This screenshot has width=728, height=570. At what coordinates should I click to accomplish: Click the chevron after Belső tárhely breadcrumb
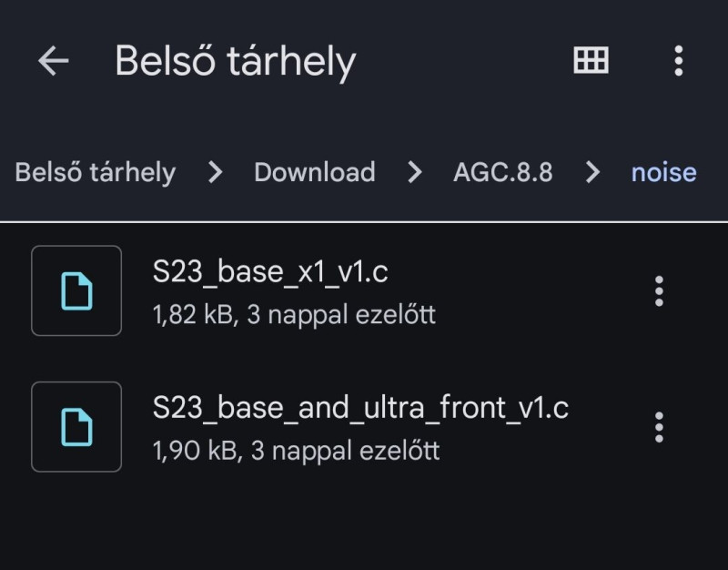[x=216, y=172]
